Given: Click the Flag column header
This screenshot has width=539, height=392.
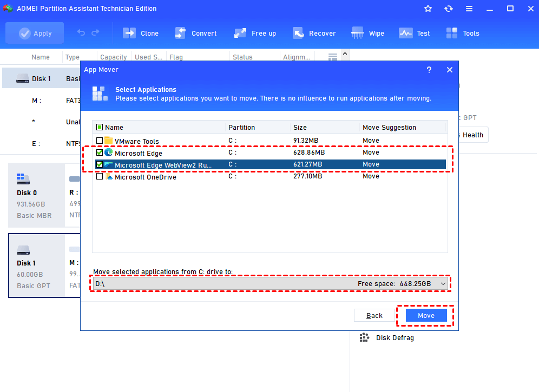Looking at the screenshot, I should click(x=176, y=57).
